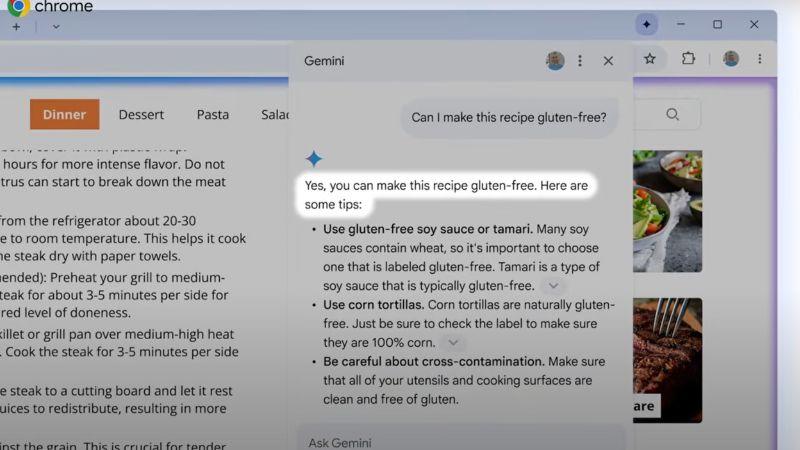Click 'Use corn tortillas.' bold text
Viewport: 800px width, 450px height.
point(373,305)
